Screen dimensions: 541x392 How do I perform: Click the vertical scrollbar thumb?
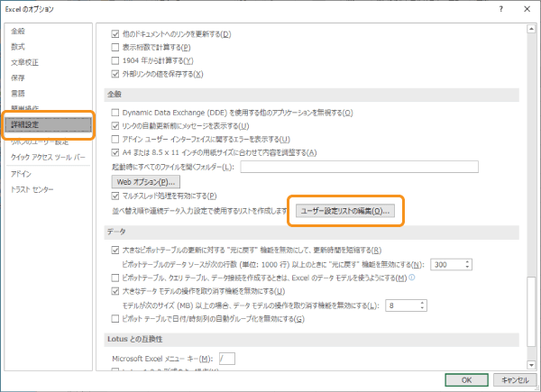tap(531, 311)
